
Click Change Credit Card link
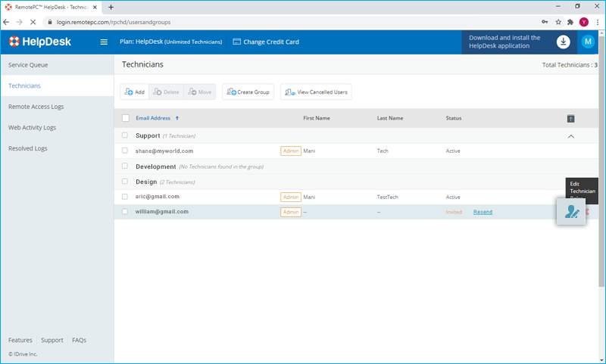pos(266,42)
